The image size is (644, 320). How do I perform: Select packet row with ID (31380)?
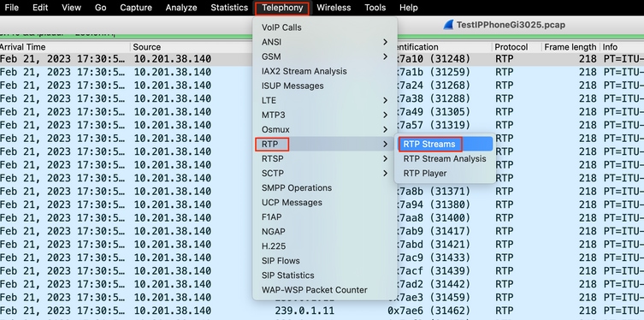pyautogui.click(x=322, y=204)
